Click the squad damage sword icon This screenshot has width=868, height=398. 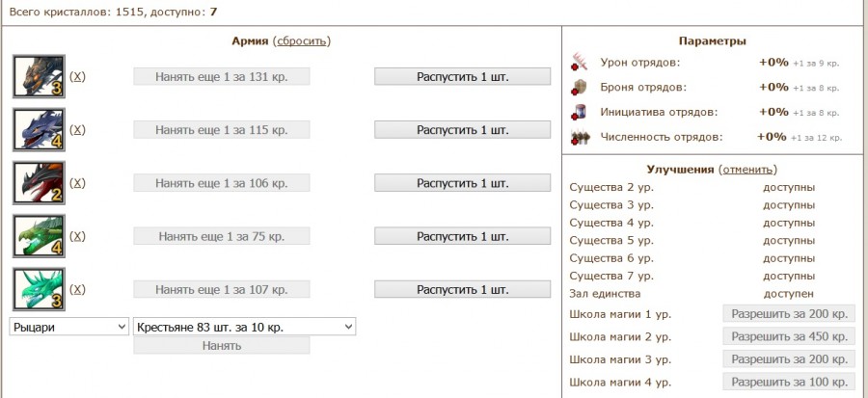tap(580, 62)
